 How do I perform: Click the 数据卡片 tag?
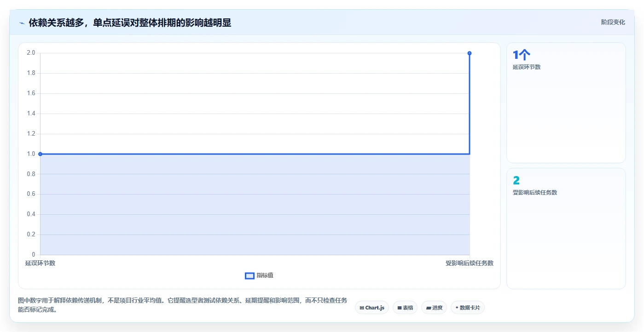[468, 308]
